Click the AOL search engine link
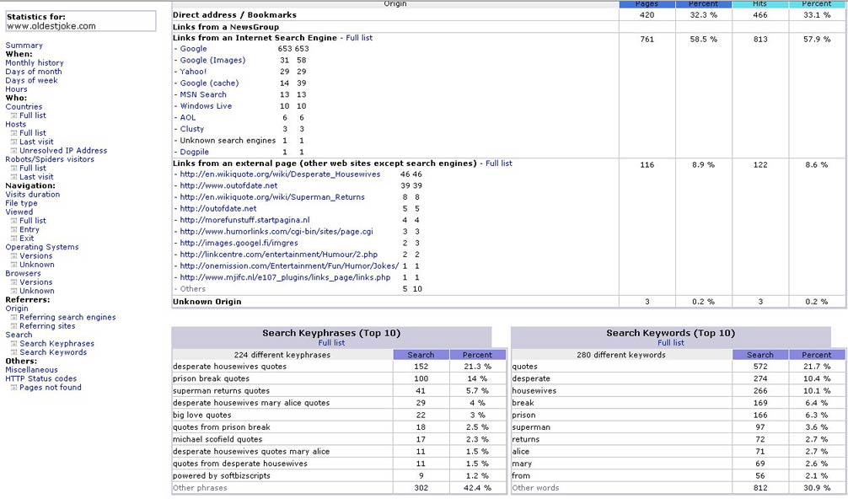 (188, 117)
